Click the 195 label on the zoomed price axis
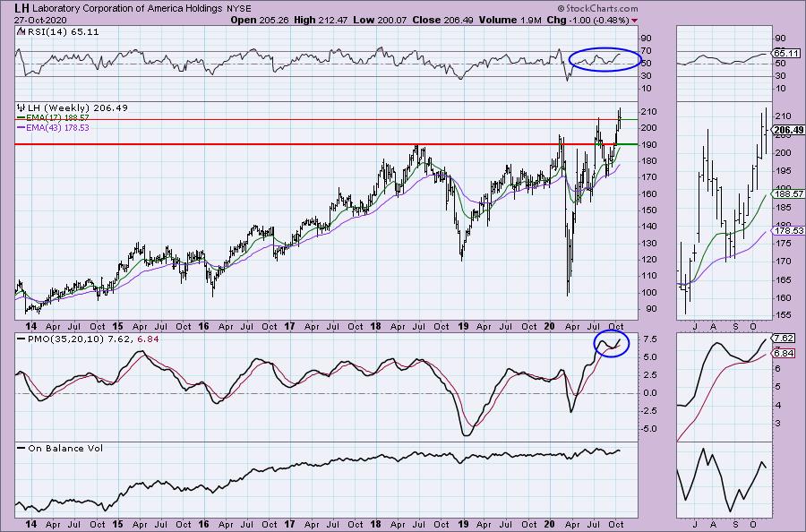The height and width of the screenshot is (532, 806). (x=783, y=170)
